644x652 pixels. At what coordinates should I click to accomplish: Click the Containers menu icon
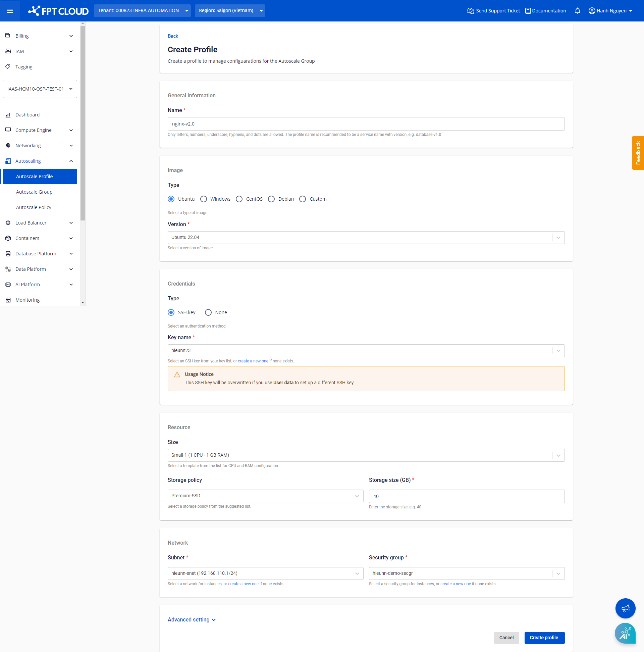tap(8, 238)
